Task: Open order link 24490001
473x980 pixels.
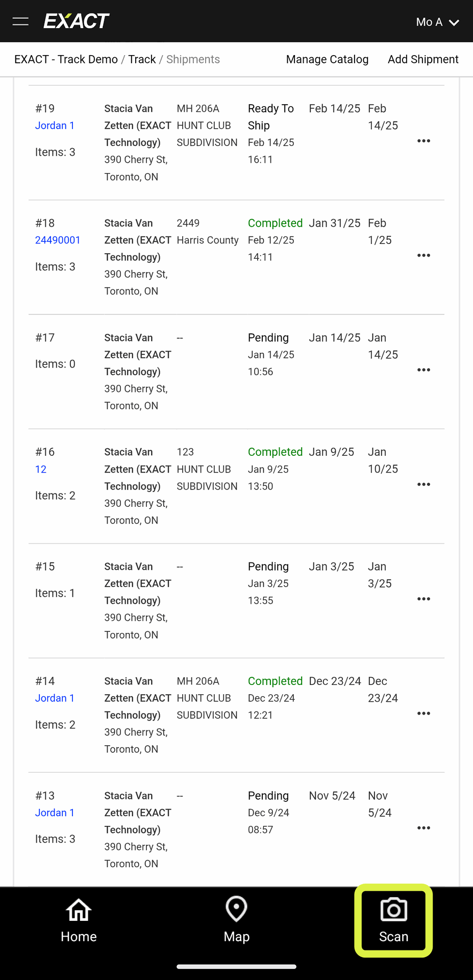Action: [x=58, y=240]
